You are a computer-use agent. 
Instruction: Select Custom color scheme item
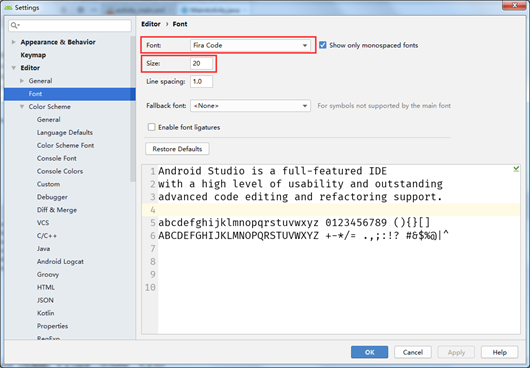tap(48, 184)
